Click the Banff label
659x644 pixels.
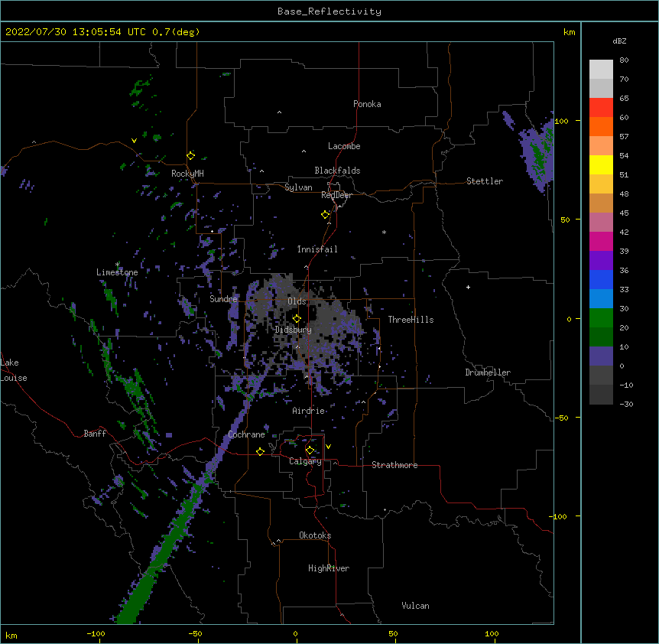point(95,434)
